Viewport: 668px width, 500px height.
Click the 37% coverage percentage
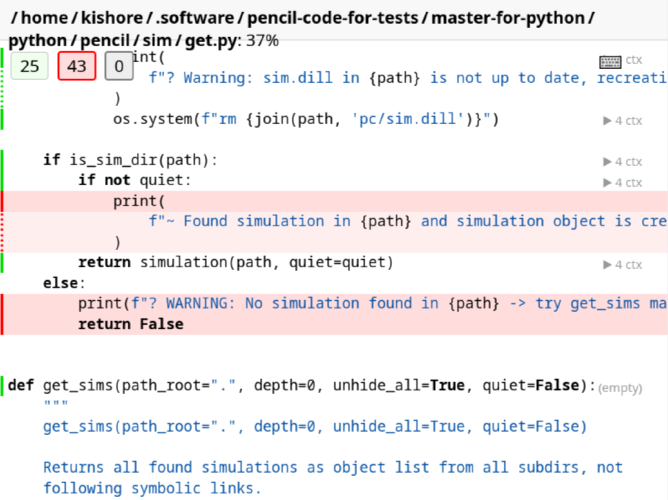pos(262,41)
